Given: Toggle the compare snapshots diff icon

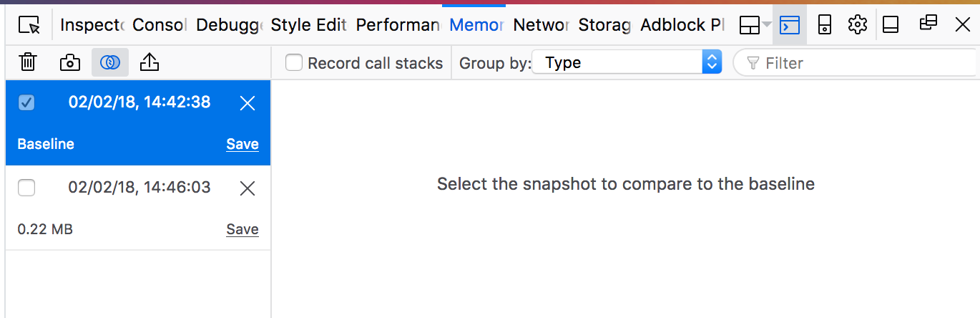Looking at the screenshot, I should click(109, 63).
